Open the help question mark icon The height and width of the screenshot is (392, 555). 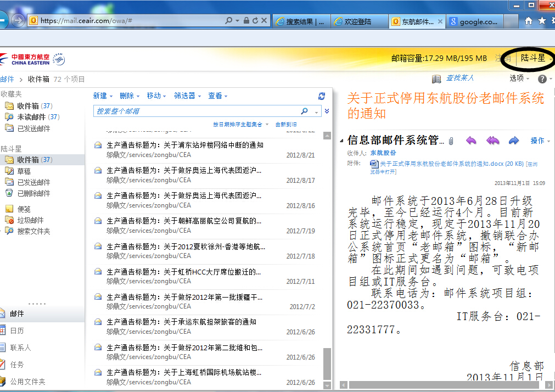(542, 79)
